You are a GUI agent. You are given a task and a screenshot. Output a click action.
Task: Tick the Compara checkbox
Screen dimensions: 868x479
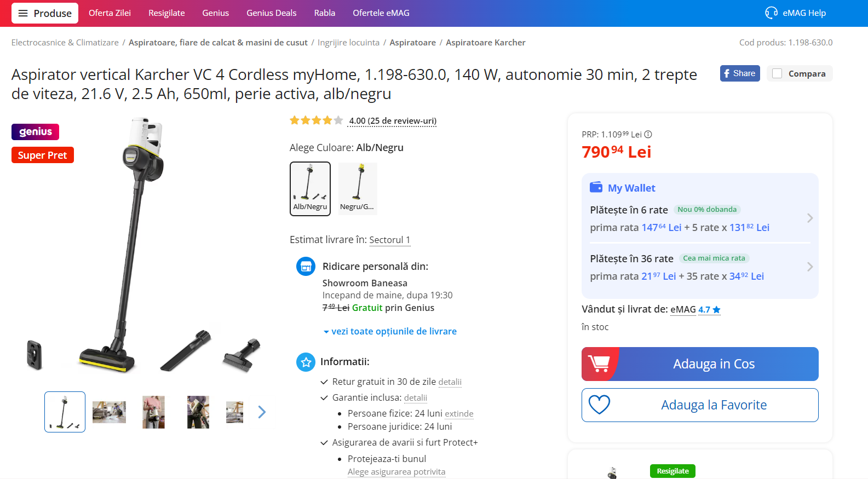pos(777,73)
